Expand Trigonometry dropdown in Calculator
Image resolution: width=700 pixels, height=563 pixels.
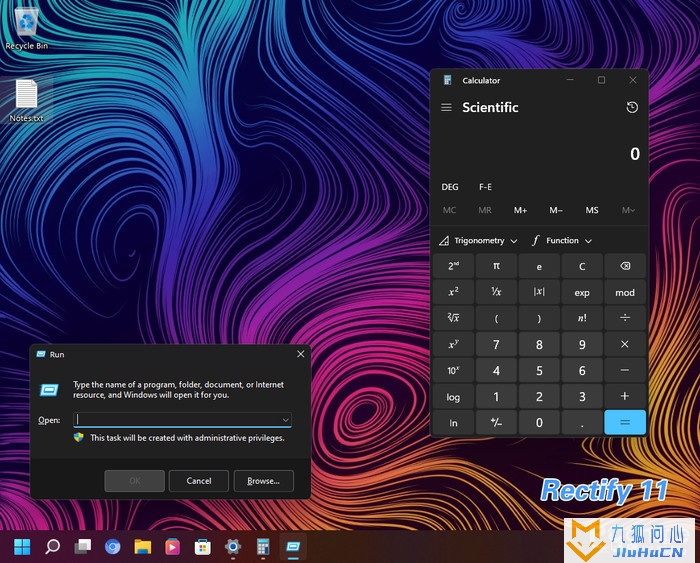click(478, 241)
